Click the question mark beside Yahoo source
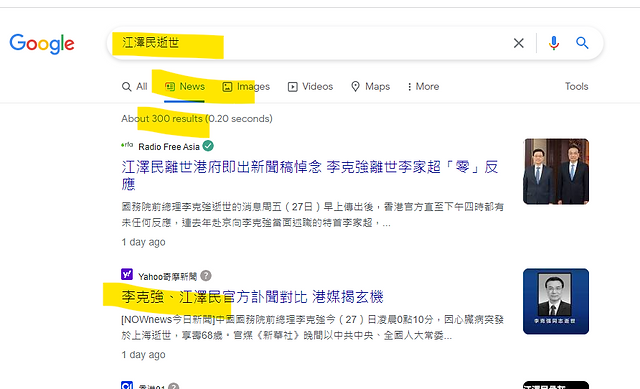640x389 pixels. coord(206,276)
